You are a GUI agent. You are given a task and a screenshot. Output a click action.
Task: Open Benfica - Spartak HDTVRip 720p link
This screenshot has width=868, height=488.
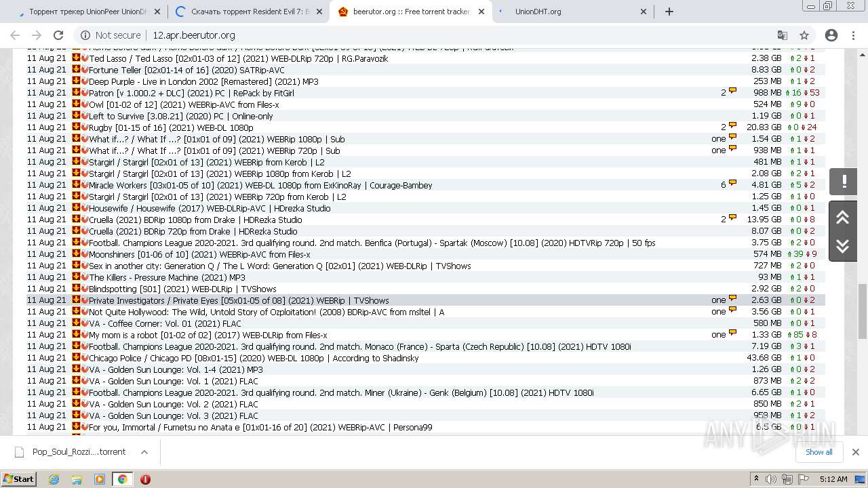point(372,243)
